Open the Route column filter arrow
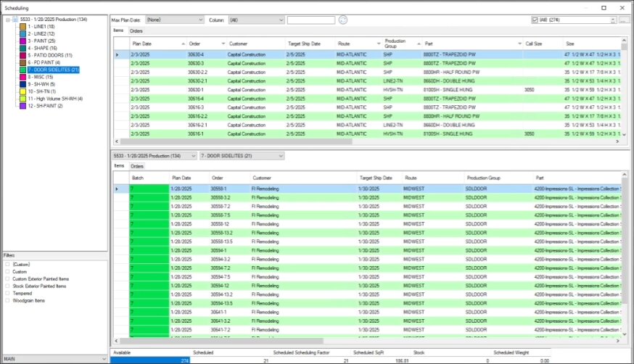Screen dimensions: 634x364 379,44
